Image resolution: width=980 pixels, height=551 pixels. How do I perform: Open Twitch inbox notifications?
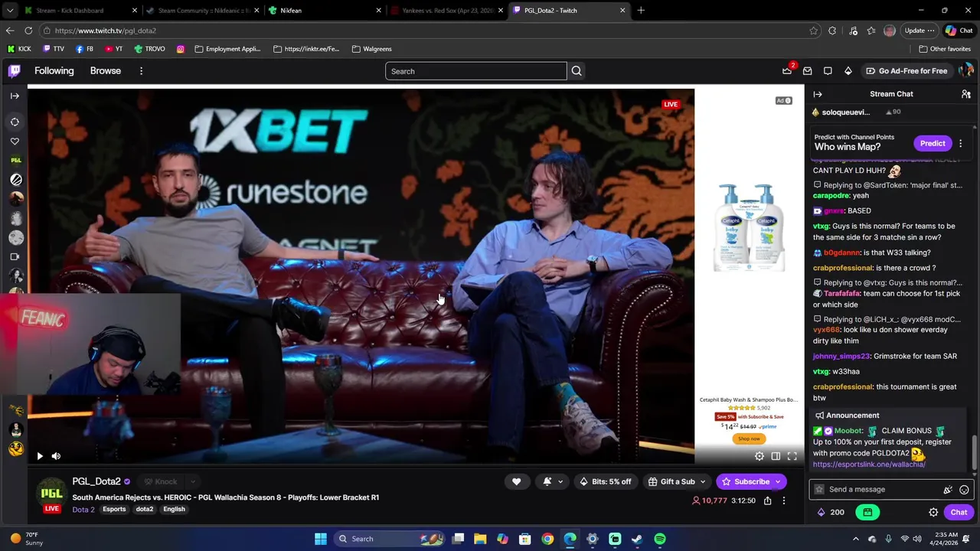pyautogui.click(x=807, y=70)
